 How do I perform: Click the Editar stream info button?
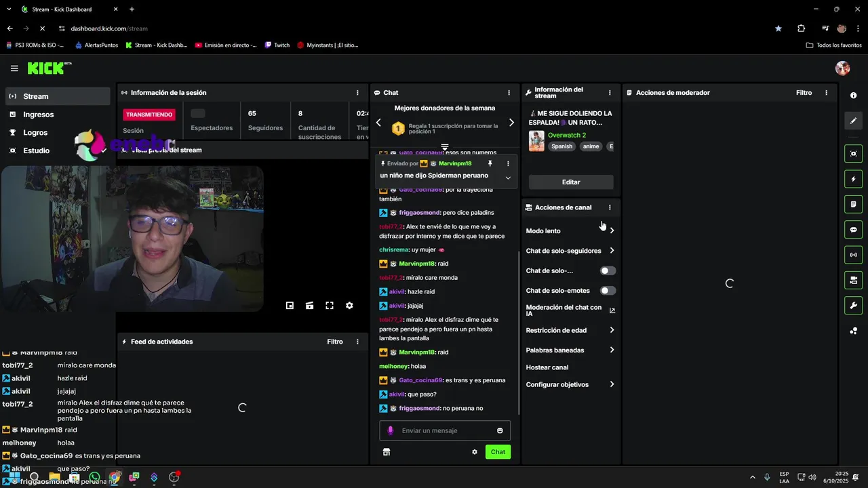tap(571, 182)
